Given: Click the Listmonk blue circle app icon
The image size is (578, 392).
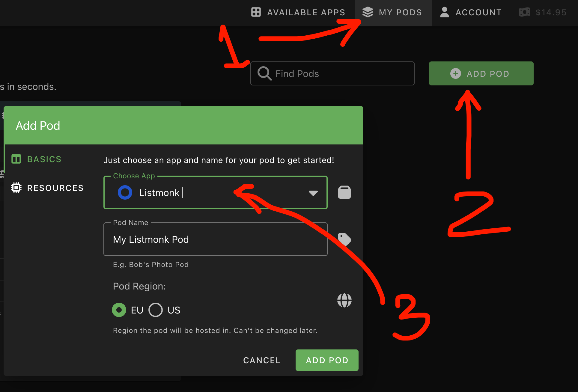Looking at the screenshot, I should coord(125,192).
